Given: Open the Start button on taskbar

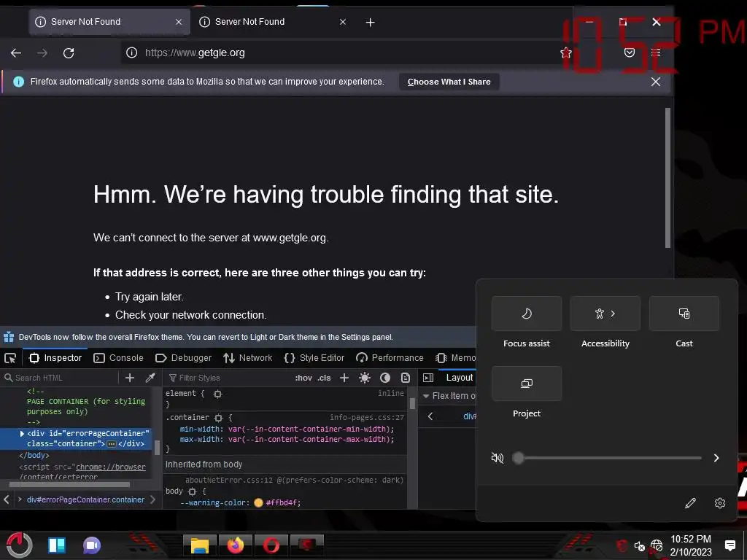Looking at the screenshot, I should (x=19, y=545).
